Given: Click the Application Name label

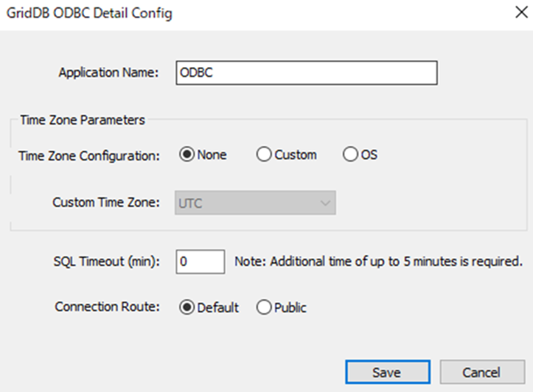Looking at the screenshot, I should (108, 73).
